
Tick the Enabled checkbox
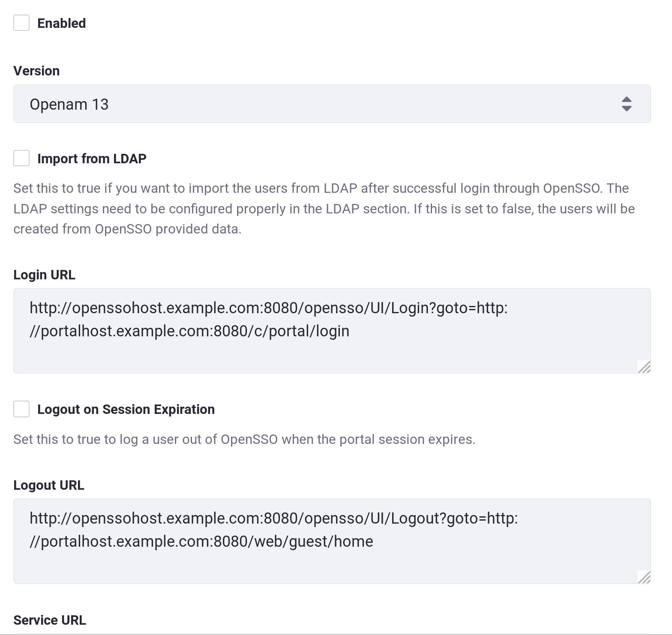point(21,23)
